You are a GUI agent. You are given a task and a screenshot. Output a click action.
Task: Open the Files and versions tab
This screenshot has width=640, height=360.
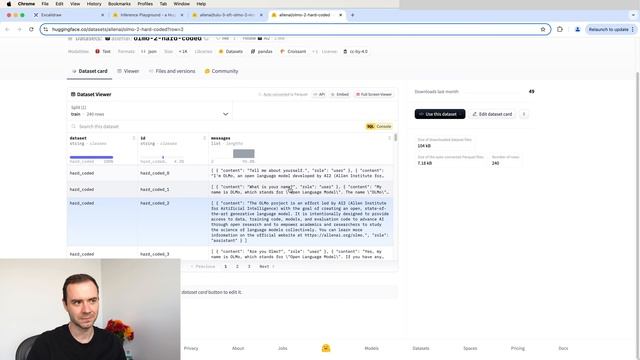[x=172, y=71]
